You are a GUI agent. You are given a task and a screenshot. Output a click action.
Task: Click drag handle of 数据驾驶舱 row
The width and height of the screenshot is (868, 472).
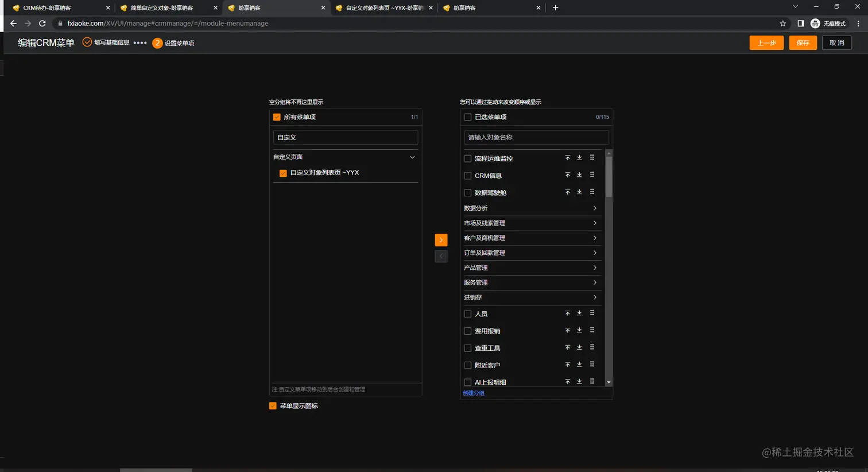pos(592,192)
